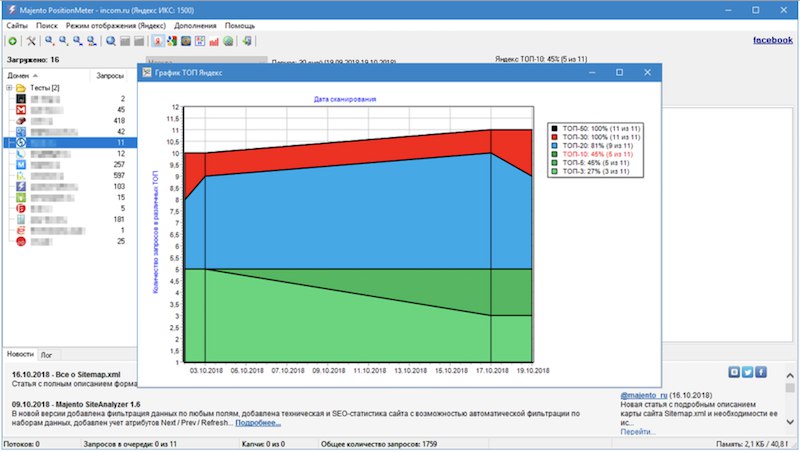Screen dimensions: 800x452
Task: Click the Запросы column header
Action: 110,76
